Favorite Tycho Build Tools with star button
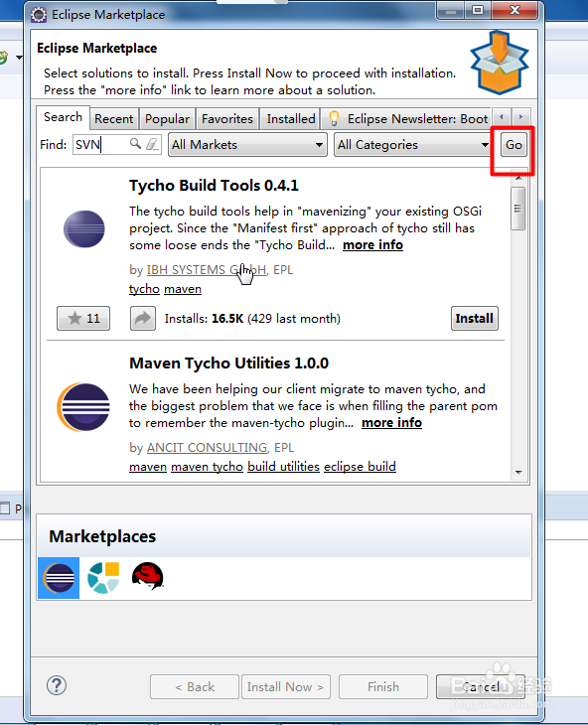This screenshot has width=588, height=725. 83,318
